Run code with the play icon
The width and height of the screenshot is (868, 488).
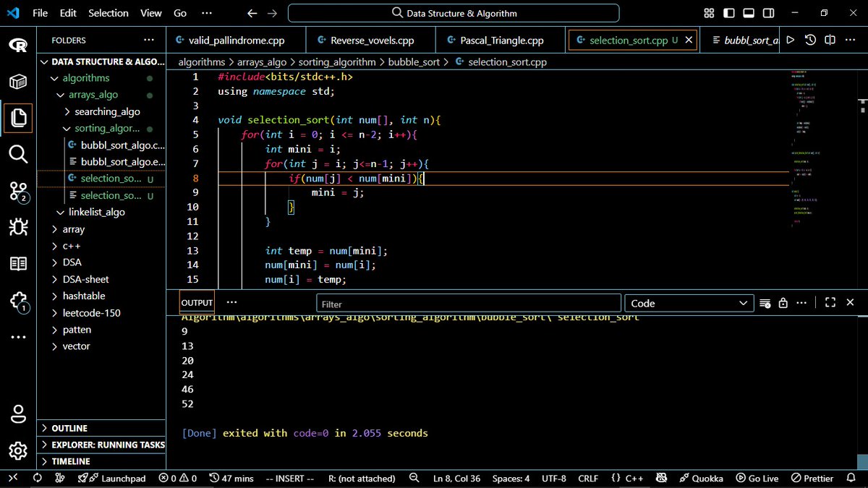coord(790,40)
